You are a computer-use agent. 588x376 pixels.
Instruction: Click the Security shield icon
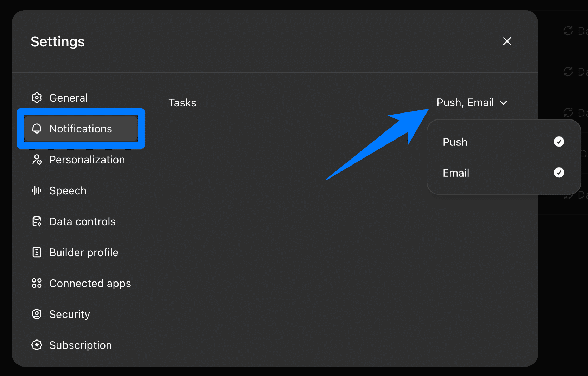[37, 314]
